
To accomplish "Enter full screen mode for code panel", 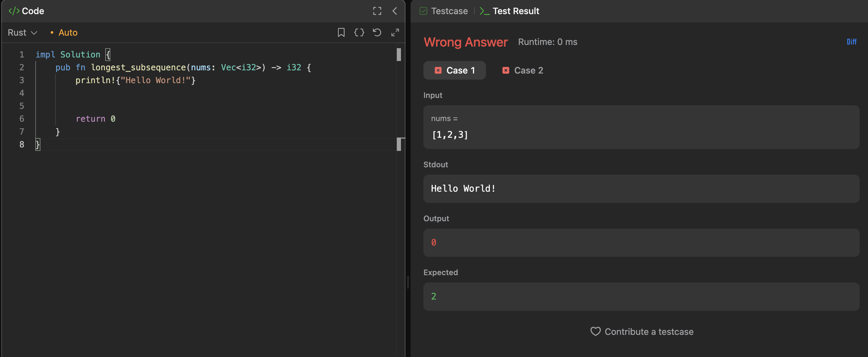I will (x=377, y=11).
